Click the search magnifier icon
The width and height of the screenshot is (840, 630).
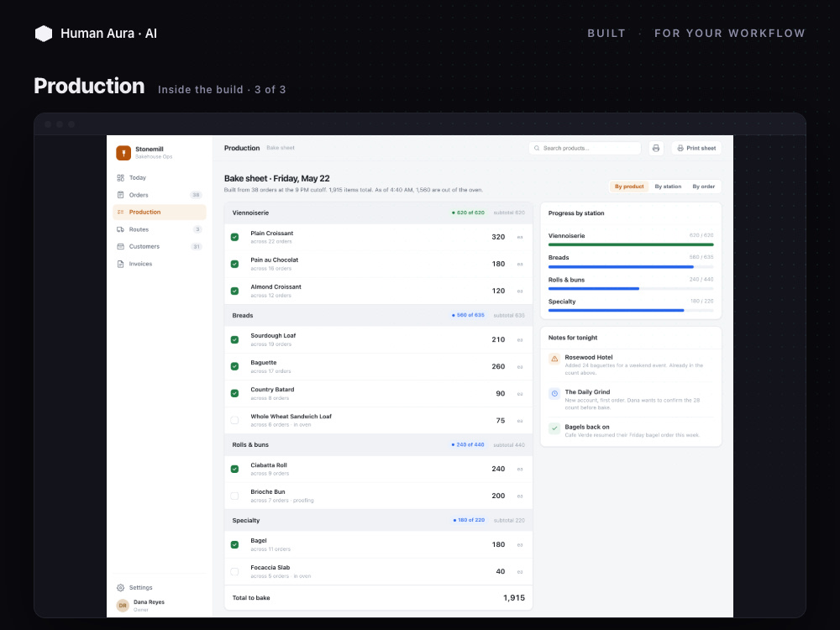point(537,149)
